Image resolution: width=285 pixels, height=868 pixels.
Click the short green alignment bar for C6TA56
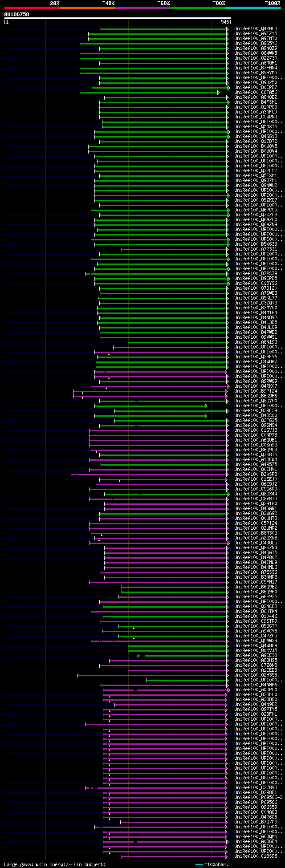click(150, 93)
